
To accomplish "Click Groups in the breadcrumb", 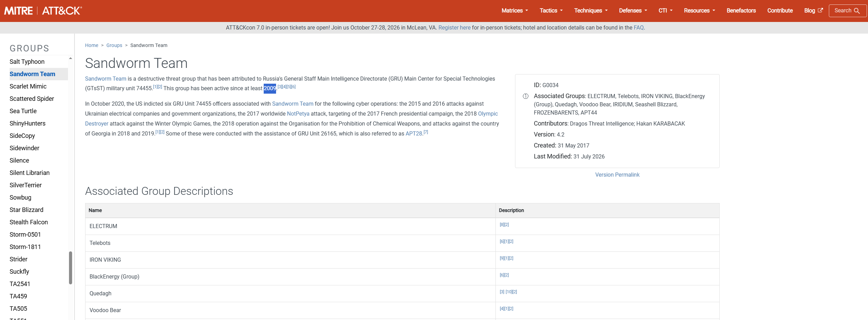I will click(114, 45).
